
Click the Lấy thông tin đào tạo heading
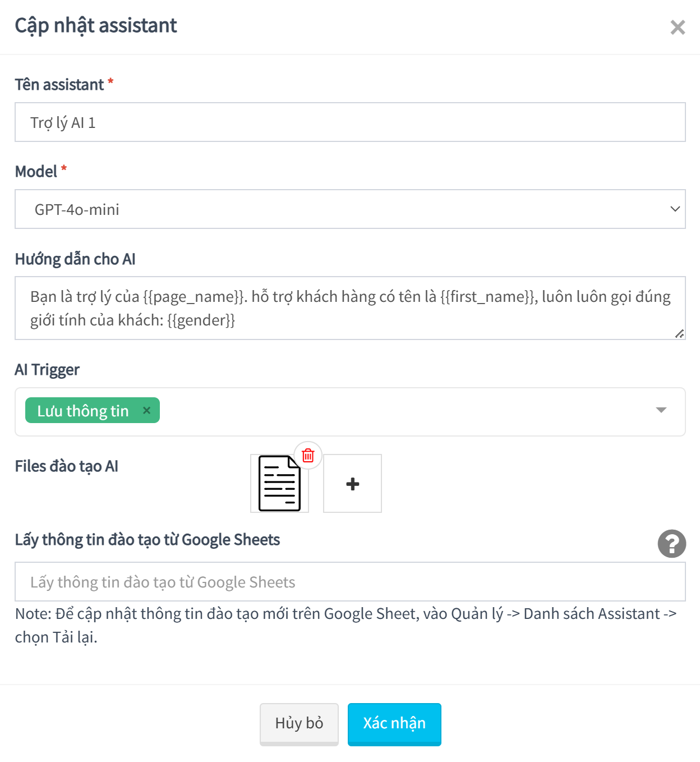(148, 540)
